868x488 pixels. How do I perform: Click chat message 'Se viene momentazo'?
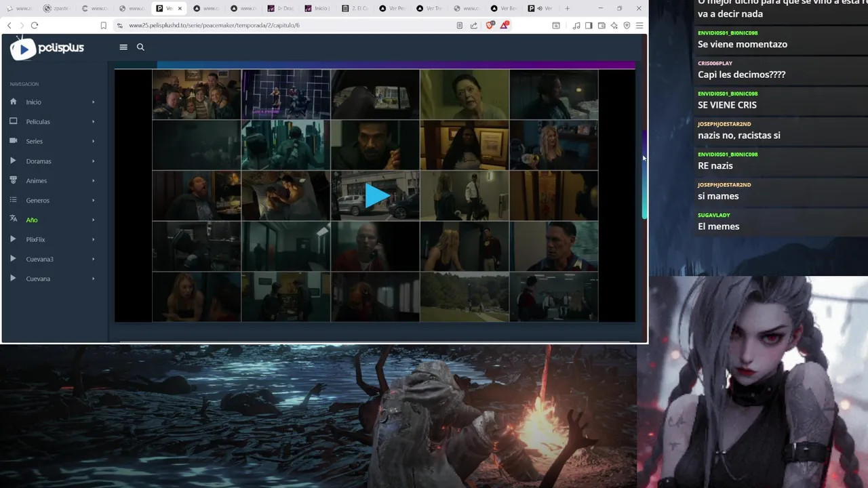click(743, 44)
